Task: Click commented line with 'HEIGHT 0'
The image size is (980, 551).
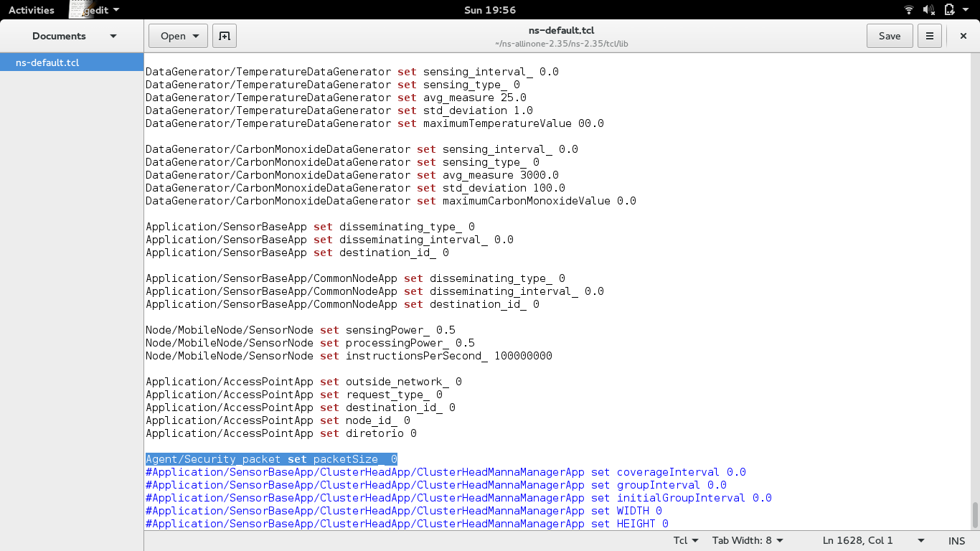Action: (x=407, y=524)
